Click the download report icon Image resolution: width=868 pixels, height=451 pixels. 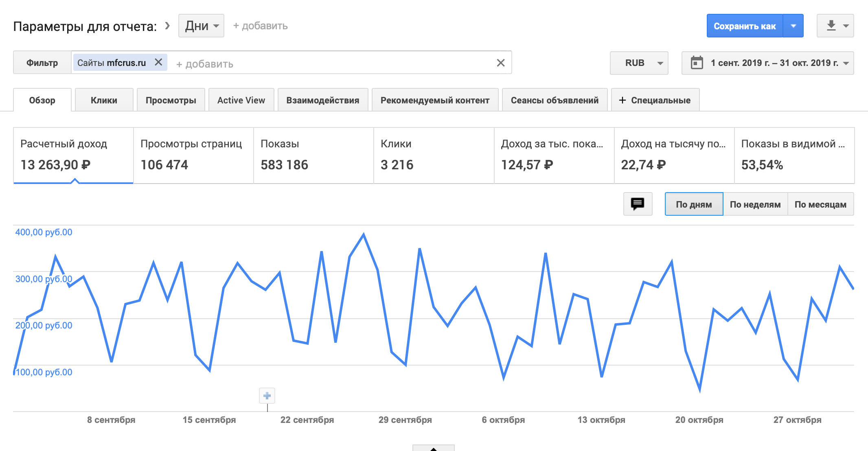coord(831,26)
